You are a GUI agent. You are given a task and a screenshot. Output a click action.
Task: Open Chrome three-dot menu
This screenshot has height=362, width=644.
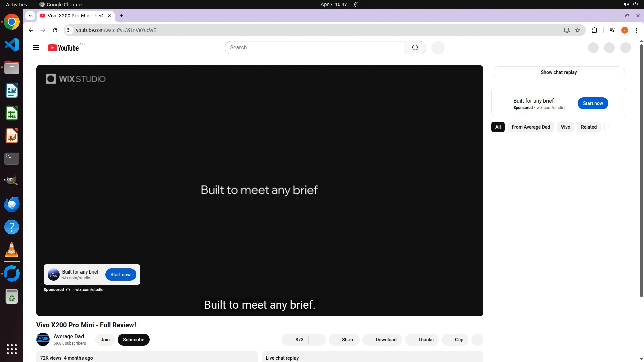click(636, 30)
